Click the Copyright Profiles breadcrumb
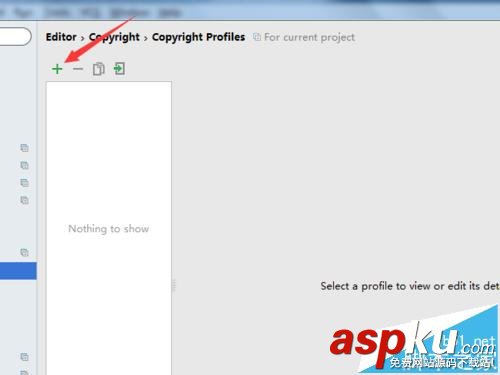 coord(198,37)
